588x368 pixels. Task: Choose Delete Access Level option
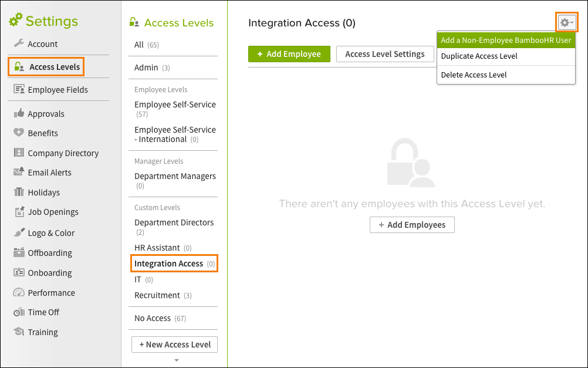click(x=475, y=75)
